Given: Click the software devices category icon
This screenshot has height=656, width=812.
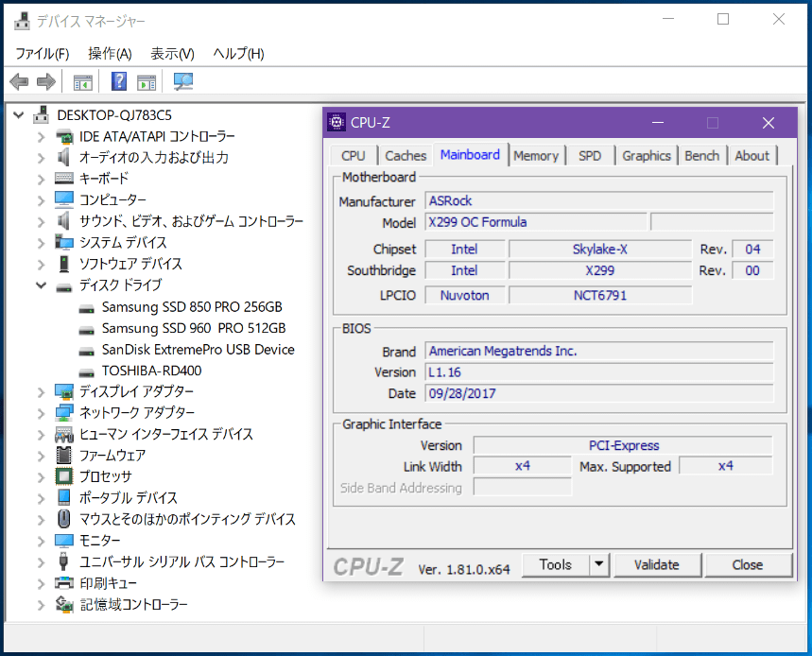Looking at the screenshot, I should pyautogui.click(x=63, y=264).
